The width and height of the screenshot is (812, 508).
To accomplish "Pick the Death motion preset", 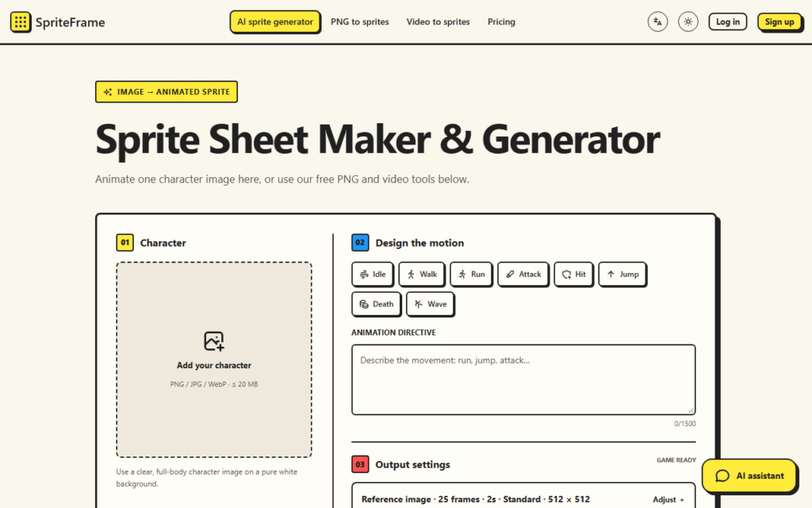I will [376, 304].
